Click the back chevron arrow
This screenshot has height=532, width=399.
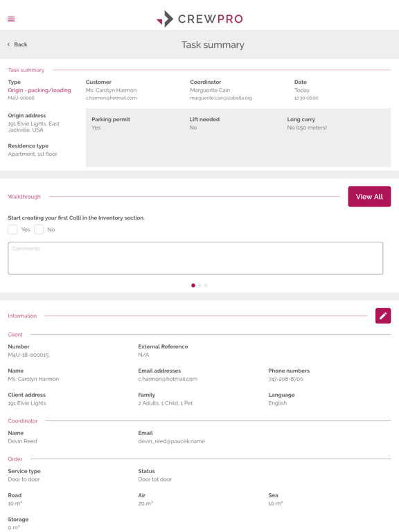click(x=8, y=44)
